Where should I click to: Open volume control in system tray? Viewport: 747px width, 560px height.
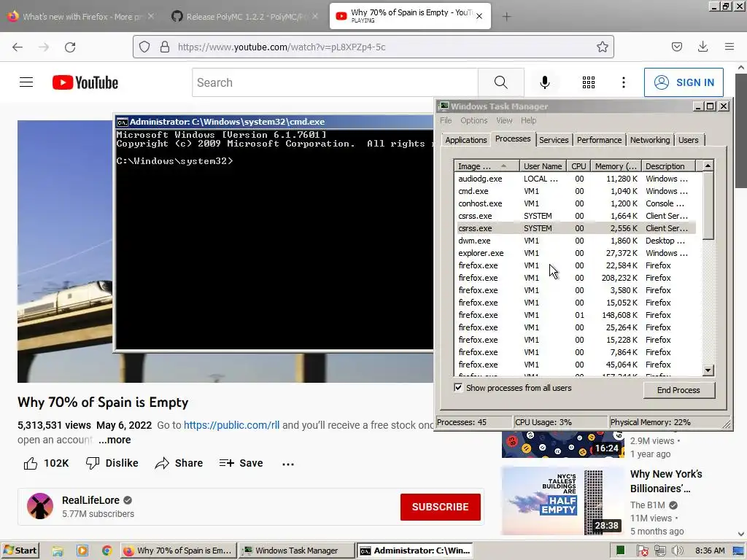pyautogui.click(x=678, y=551)
